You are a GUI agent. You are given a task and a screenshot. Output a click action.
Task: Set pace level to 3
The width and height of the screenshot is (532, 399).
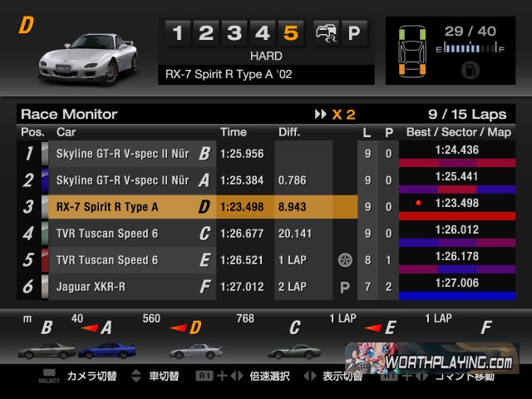coord(234,33)
